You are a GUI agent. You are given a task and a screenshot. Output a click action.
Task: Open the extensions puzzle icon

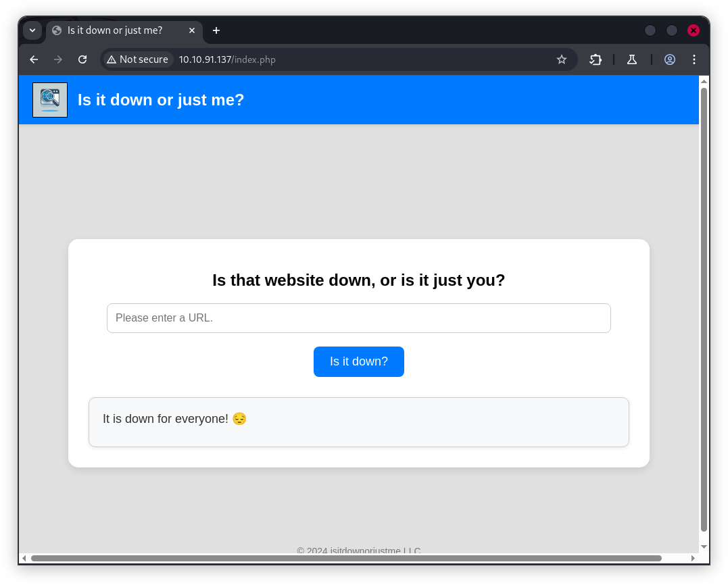pyautogui.click(x=596, y=59)
